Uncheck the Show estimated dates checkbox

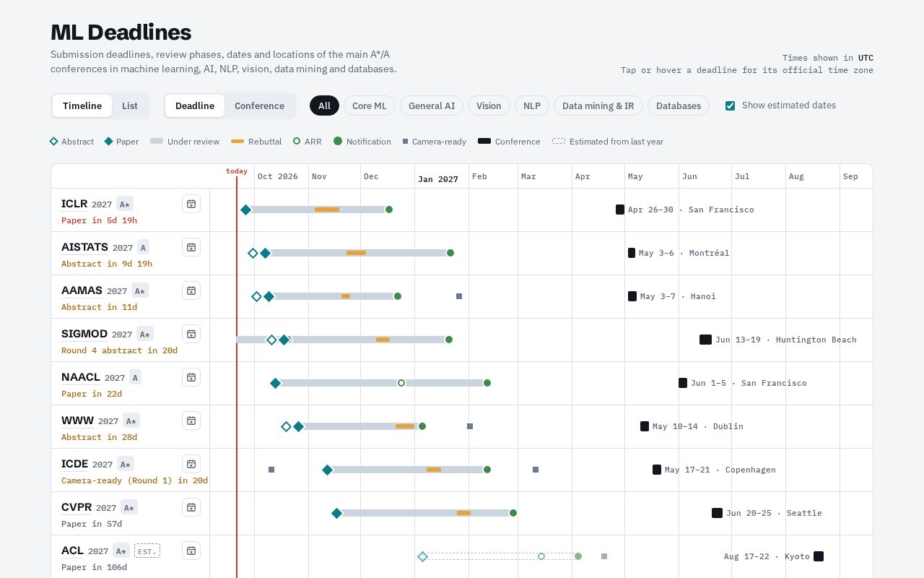[730, 105]
